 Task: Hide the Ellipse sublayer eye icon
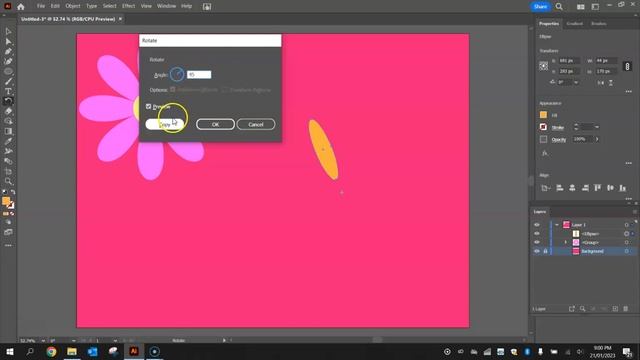point(537,234)
